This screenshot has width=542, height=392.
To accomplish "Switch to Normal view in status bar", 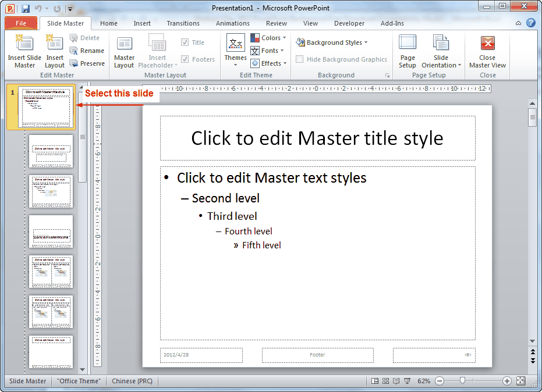I will 375,381.
